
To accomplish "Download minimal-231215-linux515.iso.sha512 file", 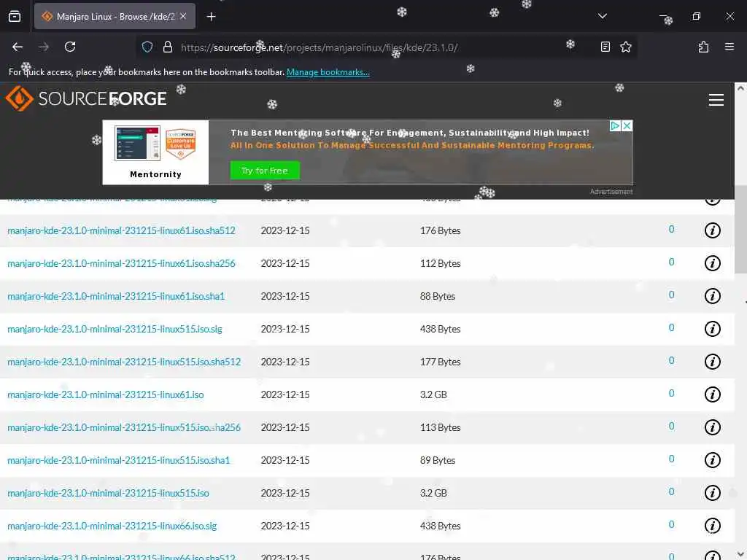I will pyautogui.click(x=124, y=362).
